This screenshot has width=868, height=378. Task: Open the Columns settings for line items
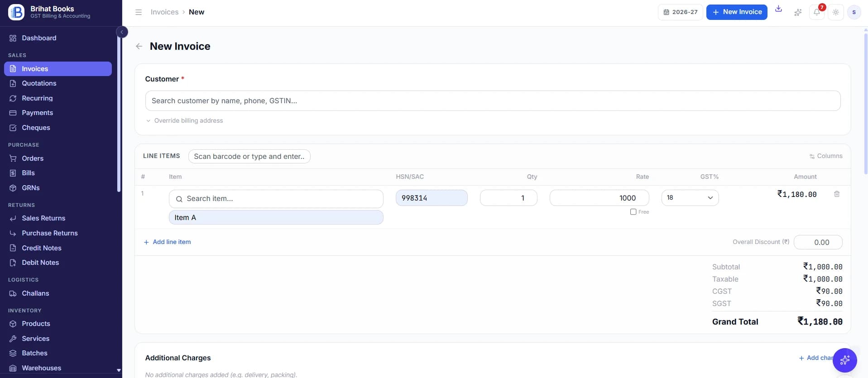pos(826,156)
